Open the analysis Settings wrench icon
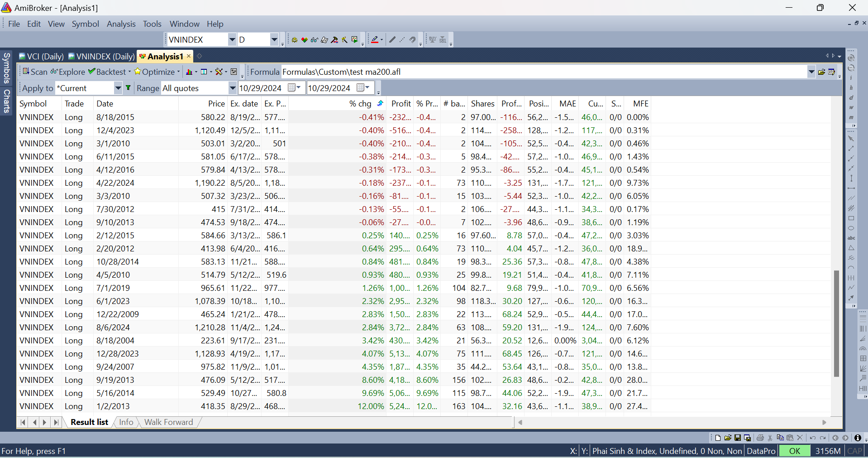The width and height of the screenshot is (868, 458). coord(219,72)
